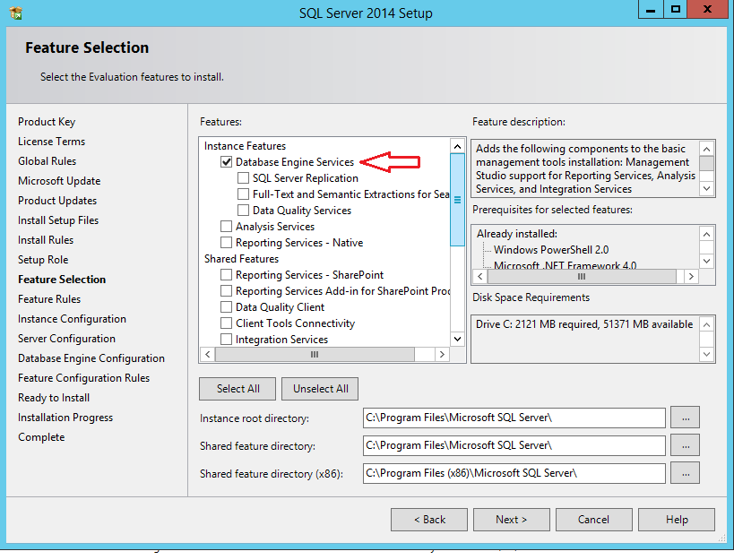
Task: Click the Unselect All button
Action: pyautogui.click(x=320, y=389)
